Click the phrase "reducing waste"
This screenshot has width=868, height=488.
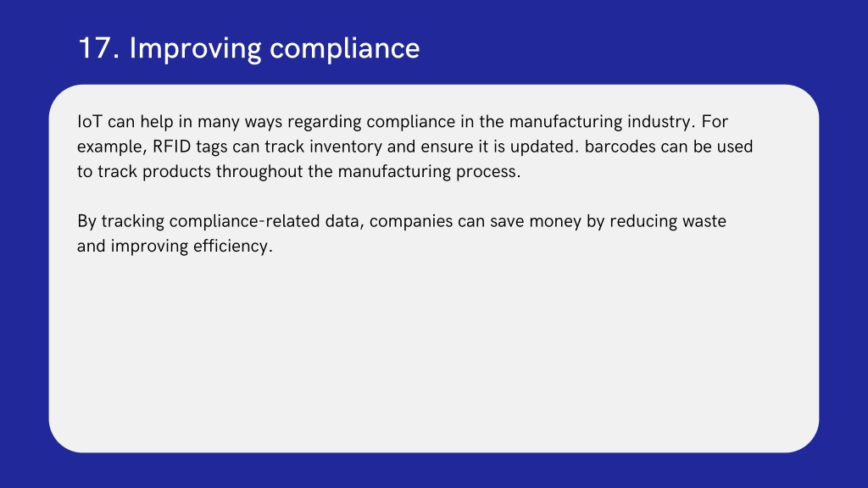pos(668,221)
